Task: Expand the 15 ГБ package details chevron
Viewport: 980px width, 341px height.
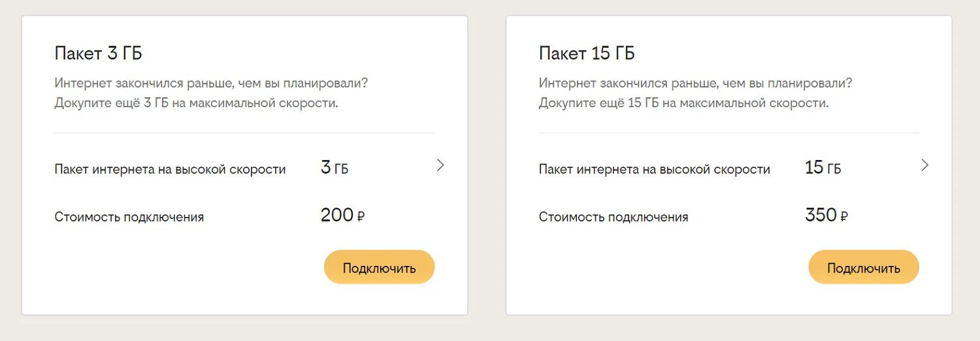Action: coord(924,165)
